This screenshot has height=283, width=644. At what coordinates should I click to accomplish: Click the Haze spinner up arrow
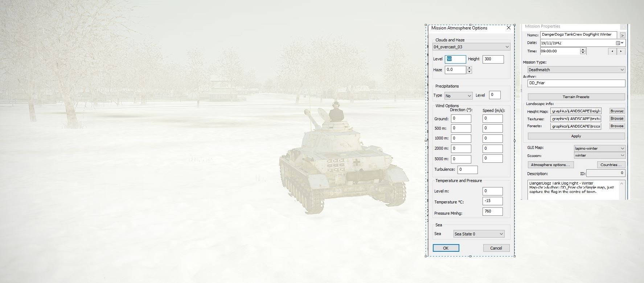469,68
